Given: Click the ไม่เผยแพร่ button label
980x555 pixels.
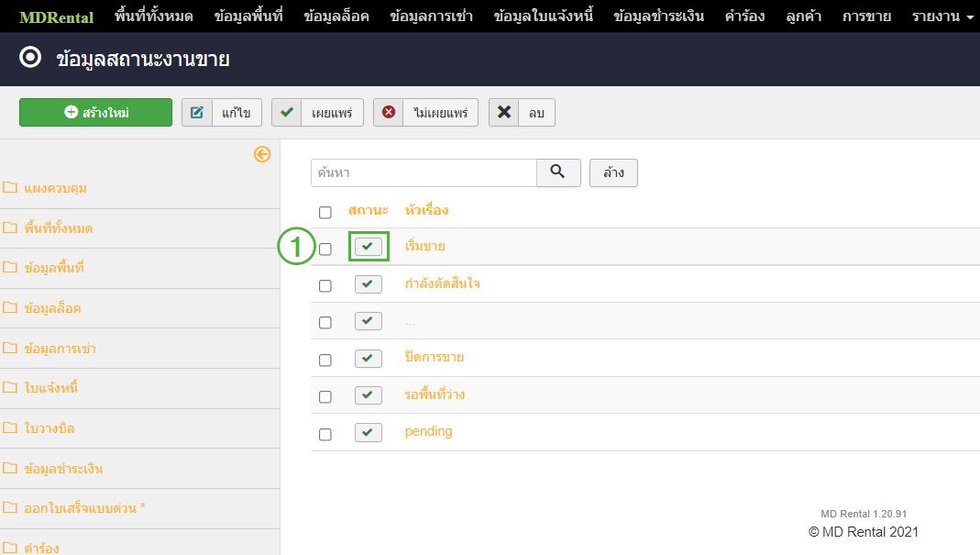Looking at the screenshot, I should [441, 113].
